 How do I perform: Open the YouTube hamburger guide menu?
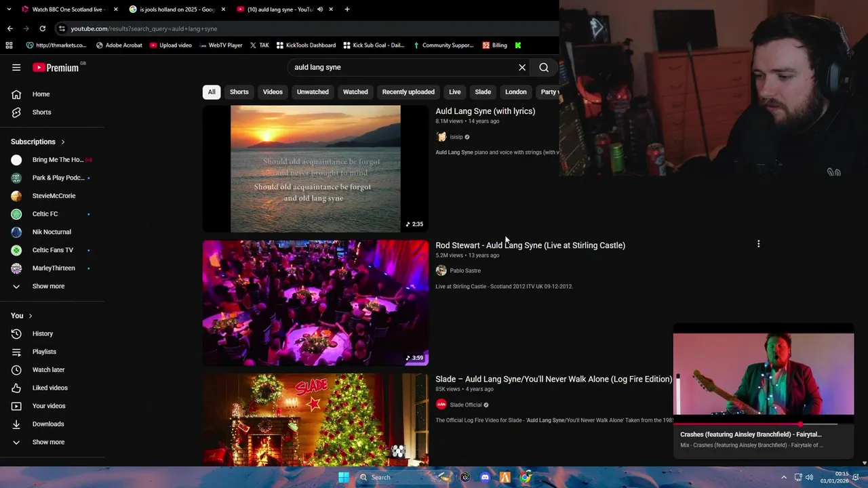click(x=16, y=67)
